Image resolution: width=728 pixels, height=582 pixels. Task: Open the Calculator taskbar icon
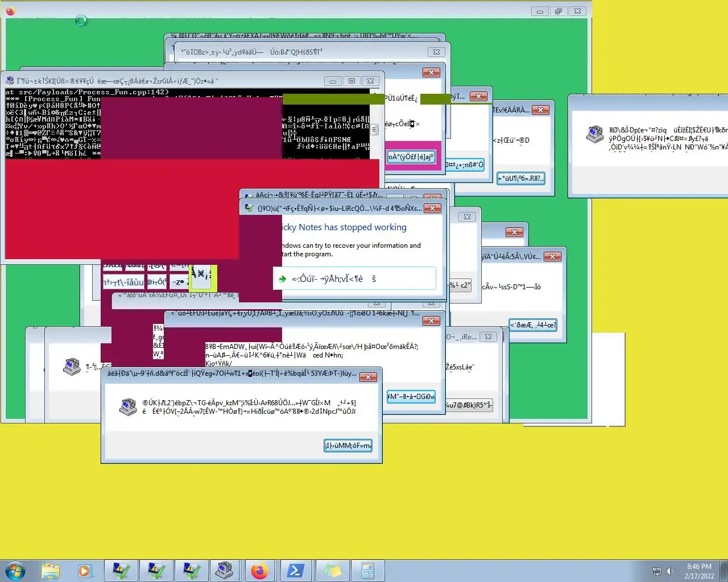tap(367, 571)
